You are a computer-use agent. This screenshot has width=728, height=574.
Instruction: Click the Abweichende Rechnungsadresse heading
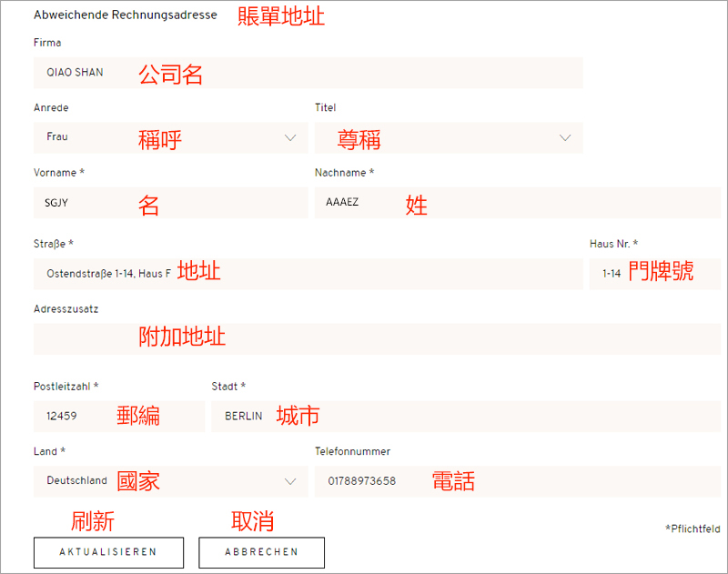[125, 15]
